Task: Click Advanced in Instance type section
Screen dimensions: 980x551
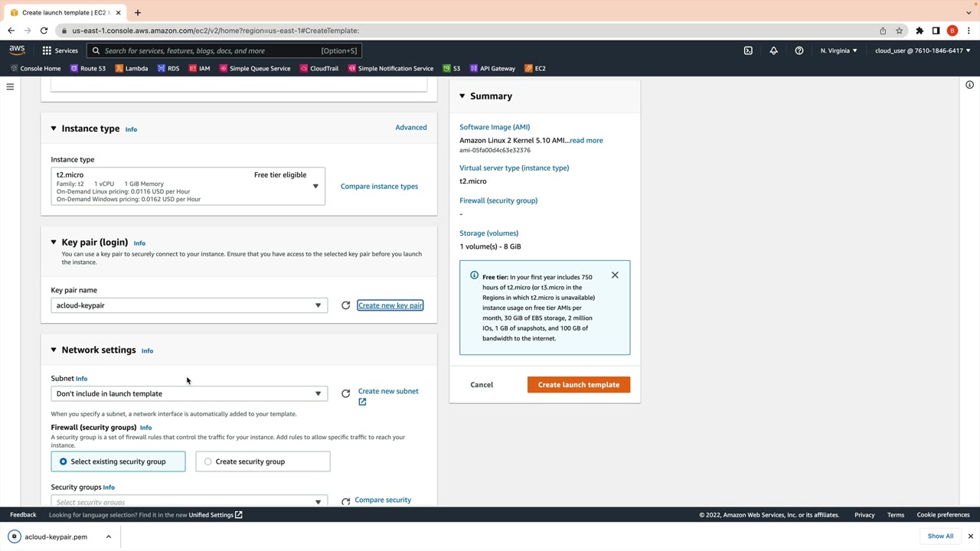Action: click(x=411, y=128)
